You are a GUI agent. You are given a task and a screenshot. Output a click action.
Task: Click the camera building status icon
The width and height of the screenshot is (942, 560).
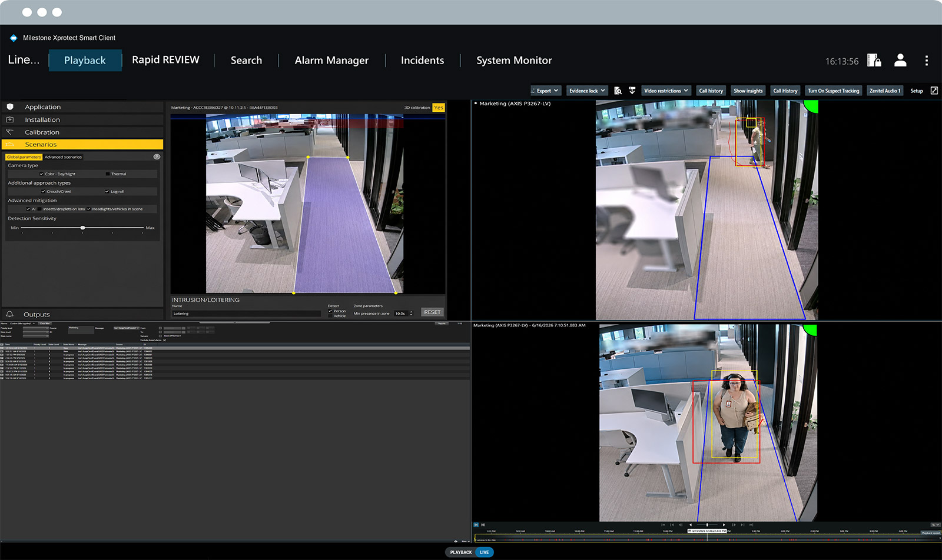click(x=874, y=60)
